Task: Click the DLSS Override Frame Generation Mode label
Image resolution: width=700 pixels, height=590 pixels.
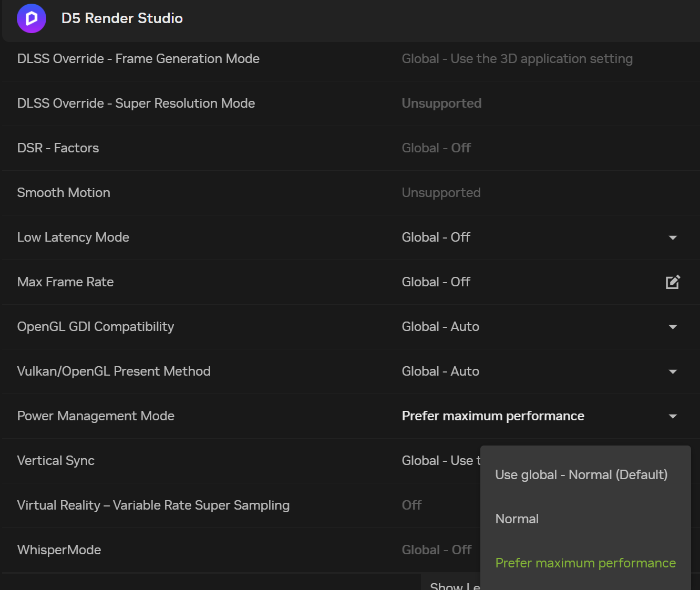Action: (x=138, y=59)
